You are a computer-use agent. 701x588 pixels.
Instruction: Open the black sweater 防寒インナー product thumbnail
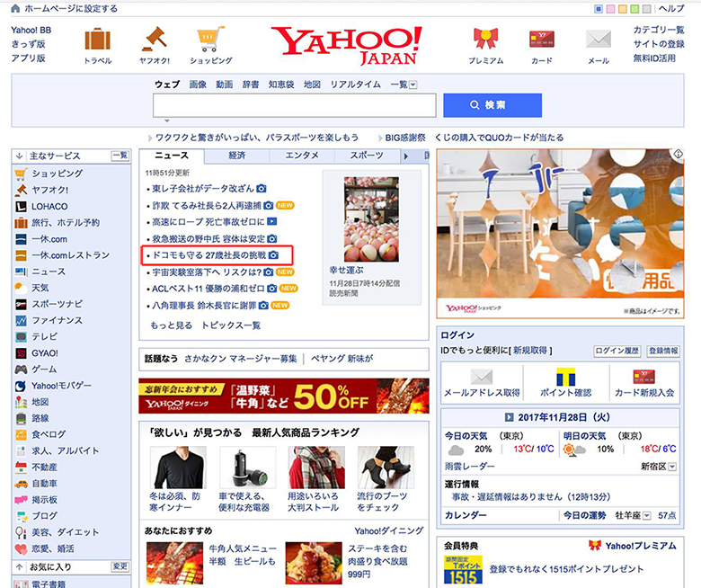point(178,468)
